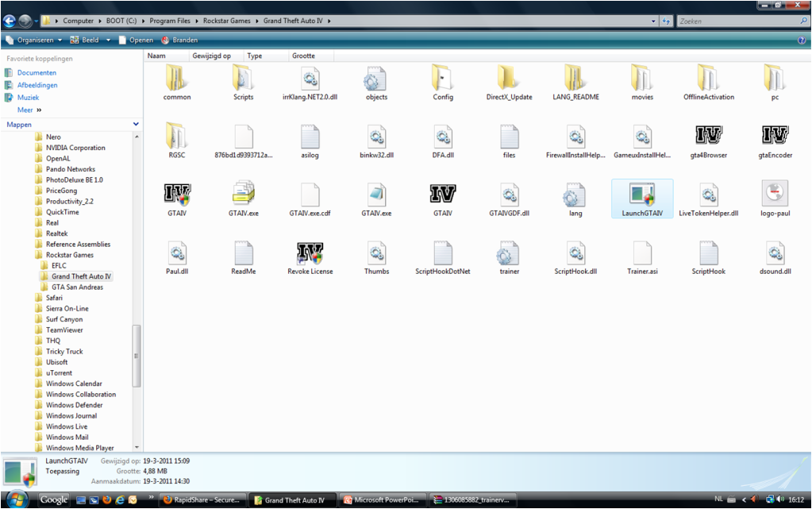Show hidden Quick Launch icons chevron
Image resolution: width=812 pixels, height=509 pixels.
click(152, 497)
